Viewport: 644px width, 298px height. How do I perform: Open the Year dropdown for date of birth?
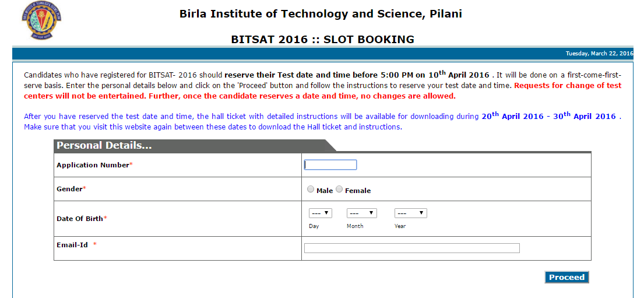point(410,213)
